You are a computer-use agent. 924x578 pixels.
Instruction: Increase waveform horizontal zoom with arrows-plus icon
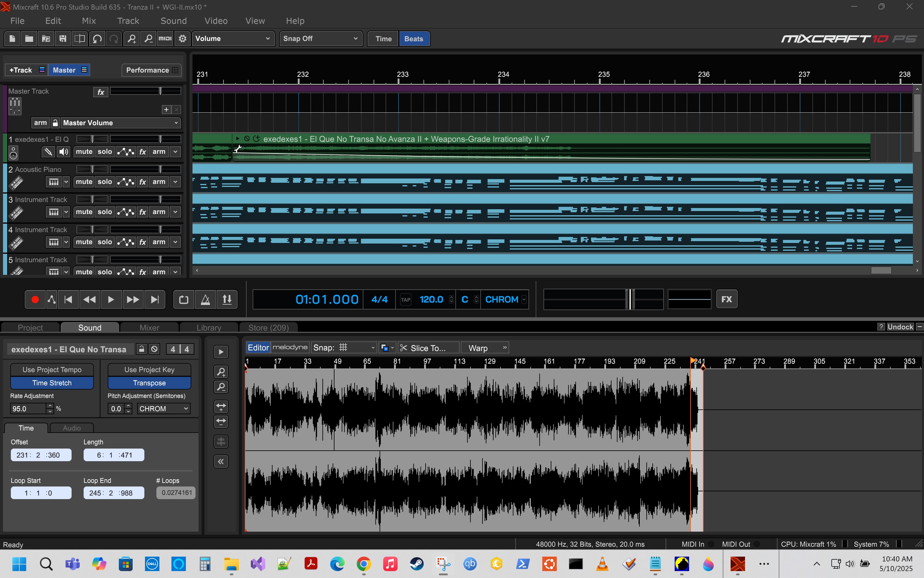click(221, 407)
